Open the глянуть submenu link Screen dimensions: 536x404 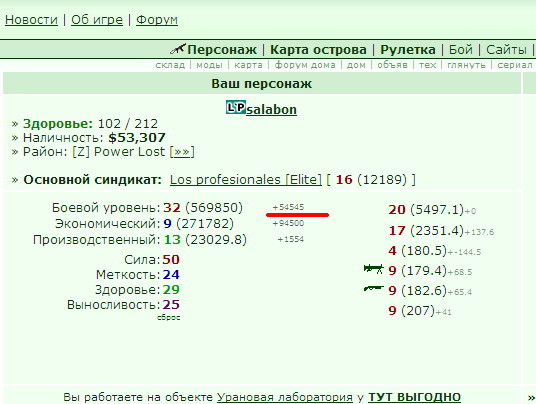click(x=466, y=65)
